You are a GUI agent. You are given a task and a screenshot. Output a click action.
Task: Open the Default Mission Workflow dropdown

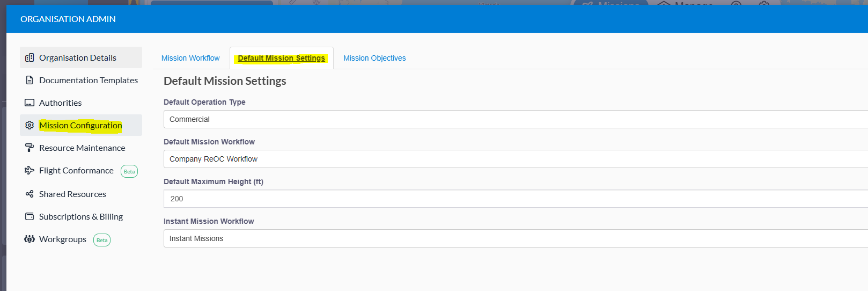(x=516, y=159)
